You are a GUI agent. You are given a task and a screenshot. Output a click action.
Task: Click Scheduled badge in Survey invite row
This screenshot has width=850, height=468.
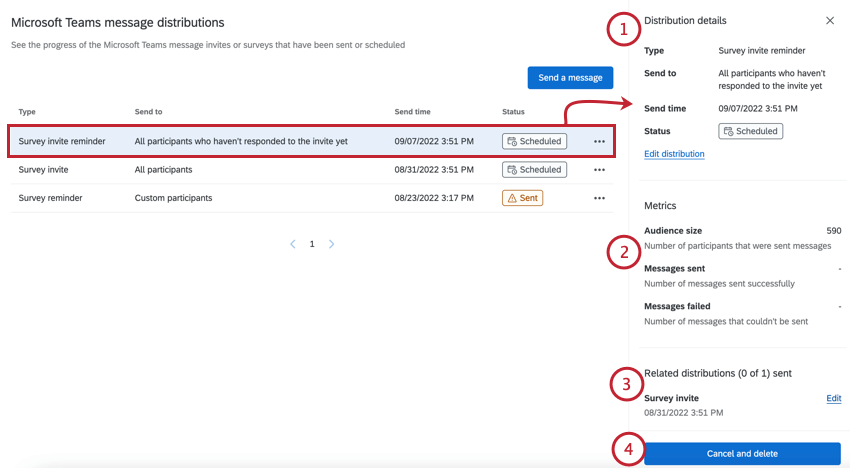(x=534, y=170)
